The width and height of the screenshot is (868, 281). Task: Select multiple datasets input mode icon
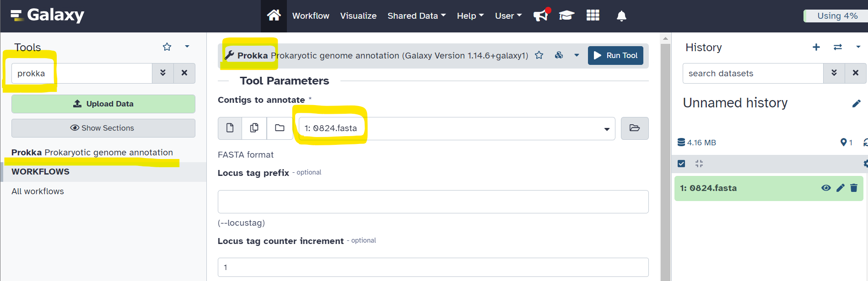click(254, 128)
